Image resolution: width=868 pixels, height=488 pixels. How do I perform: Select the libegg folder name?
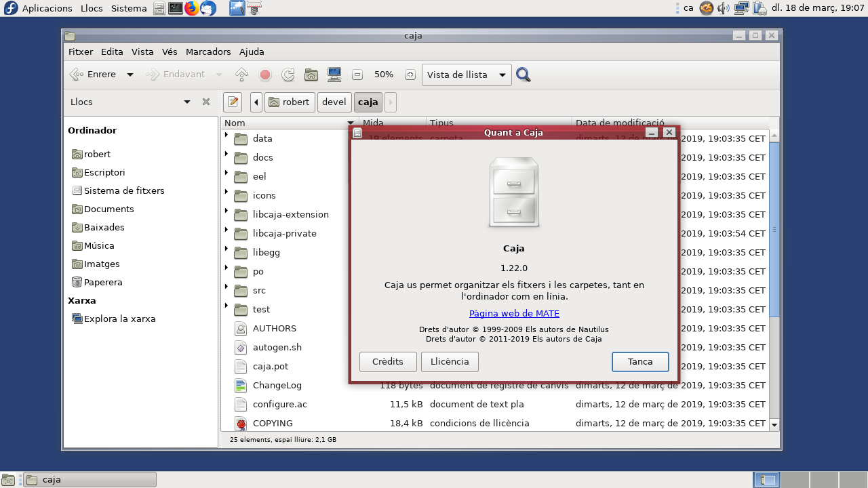click(x=267, y=253)
